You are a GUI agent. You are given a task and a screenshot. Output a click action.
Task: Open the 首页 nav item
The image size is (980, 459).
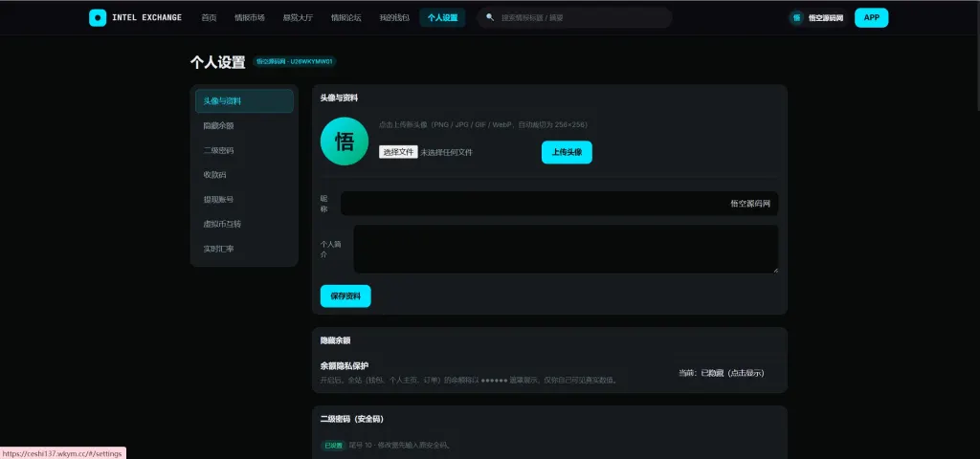coord(209,17)
